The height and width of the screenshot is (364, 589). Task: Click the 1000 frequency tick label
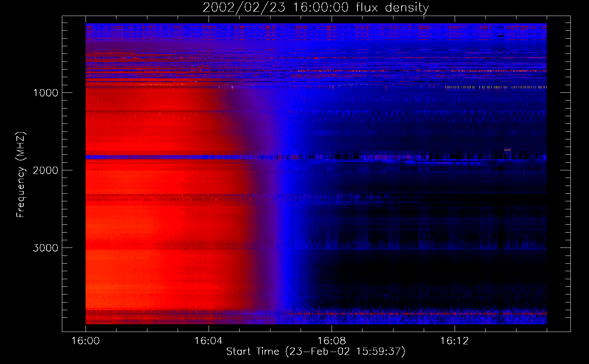coord(46,93)
